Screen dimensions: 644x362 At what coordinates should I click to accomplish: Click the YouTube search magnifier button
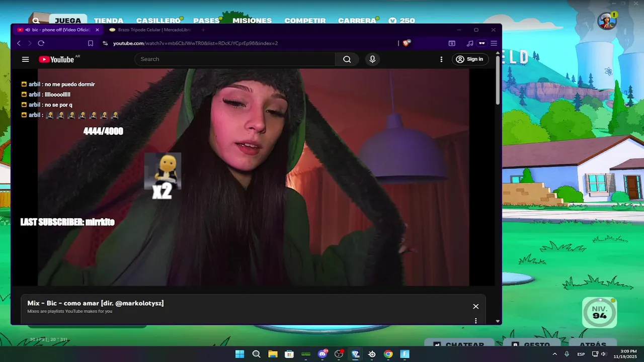point(347,59)
